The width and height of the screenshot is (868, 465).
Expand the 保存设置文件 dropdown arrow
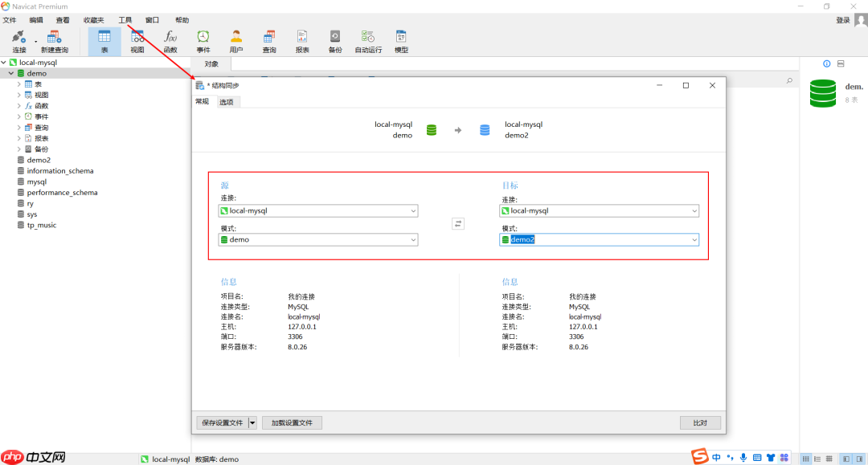pos(252,423)
